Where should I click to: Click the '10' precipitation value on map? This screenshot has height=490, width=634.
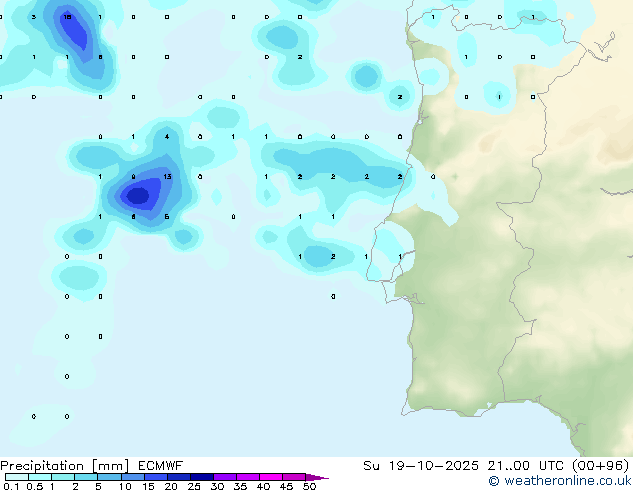click(x=68, y=17)
